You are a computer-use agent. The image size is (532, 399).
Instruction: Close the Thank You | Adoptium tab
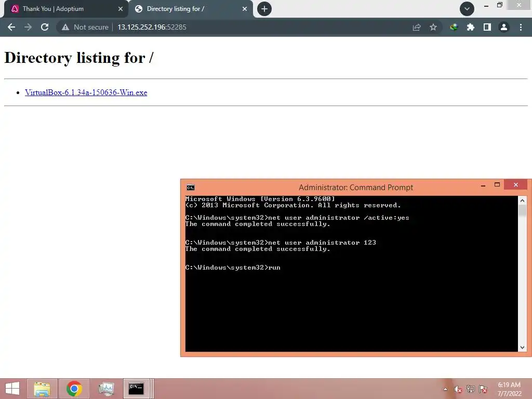click(x=121, y=9)
